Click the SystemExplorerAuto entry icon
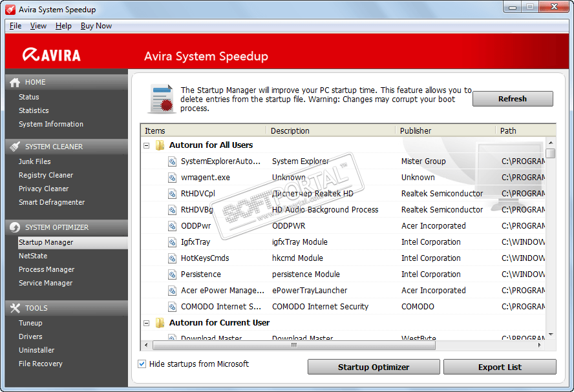Viewport: 574px width, 392px height. (x=173, y=161)
